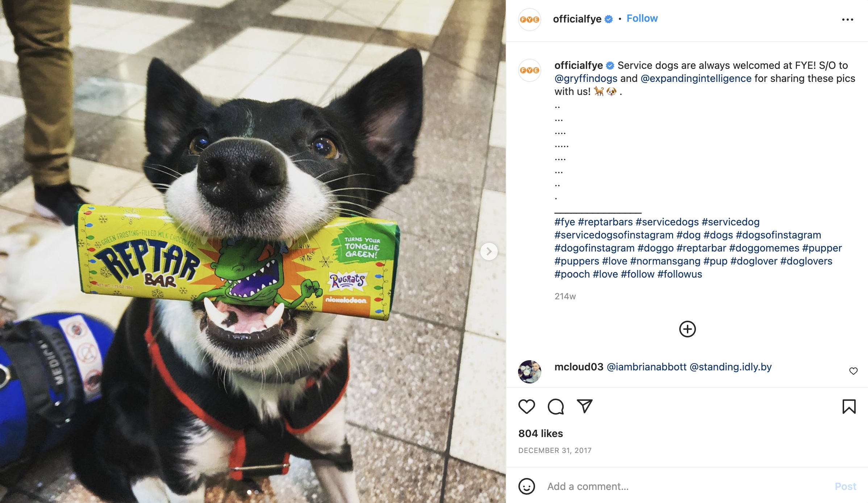
Task: Click FYE profile avatar in header
Action: pos(530,20)
